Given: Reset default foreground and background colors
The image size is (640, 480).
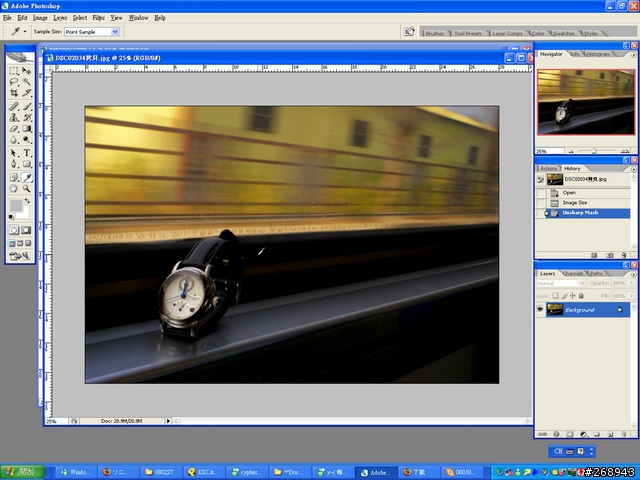Looking at the screenshot, I should click(x=11, y=217).
